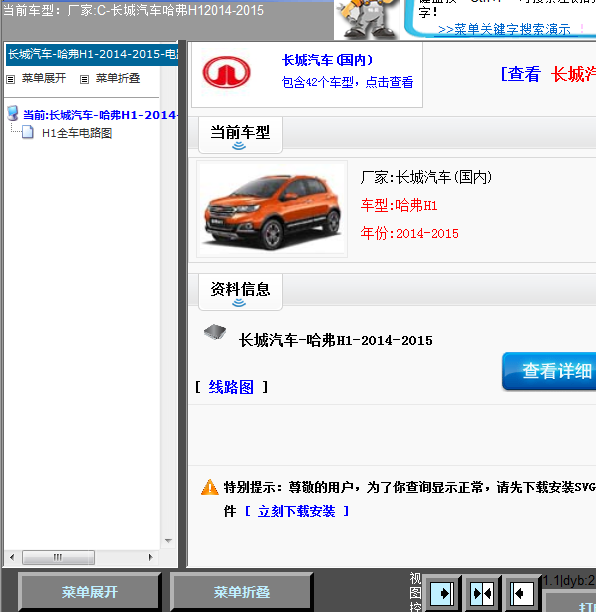Click the [查看 长城汽车 header link
The width and height of the screenshot is (596, 612).
[548, 74]
